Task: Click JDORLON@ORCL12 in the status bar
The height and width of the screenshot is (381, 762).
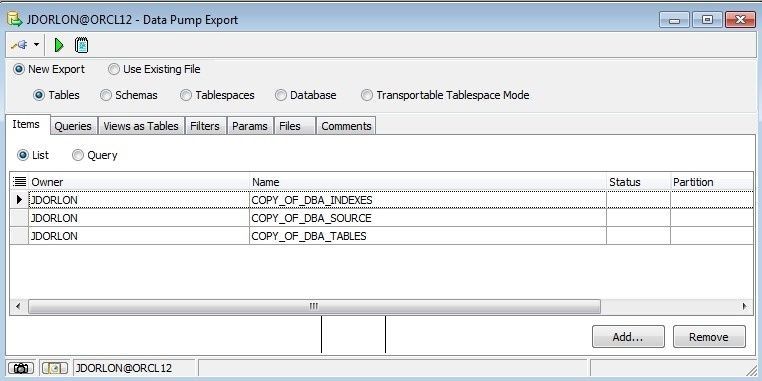Action: coord(124,368)
